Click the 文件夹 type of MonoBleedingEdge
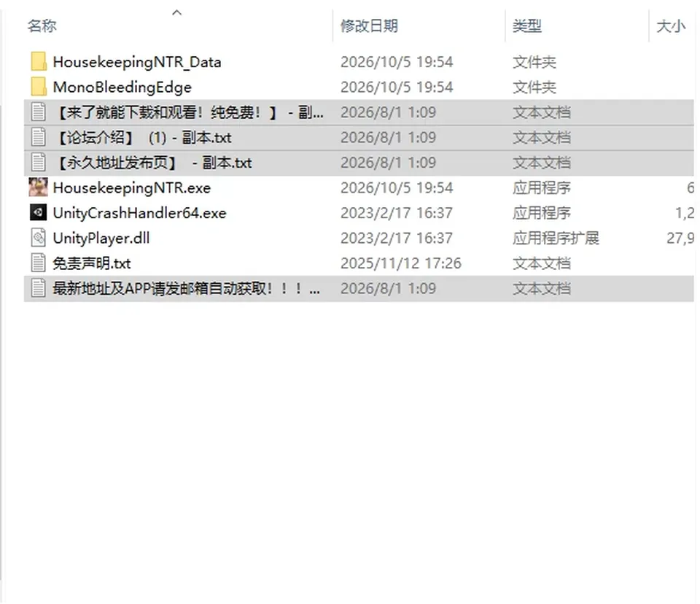 [534, 87]
